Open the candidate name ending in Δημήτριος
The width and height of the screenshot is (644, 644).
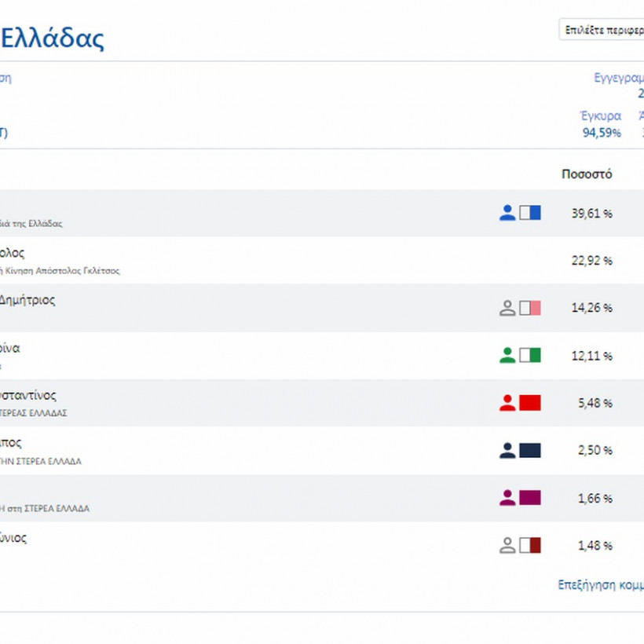point(27,300)
